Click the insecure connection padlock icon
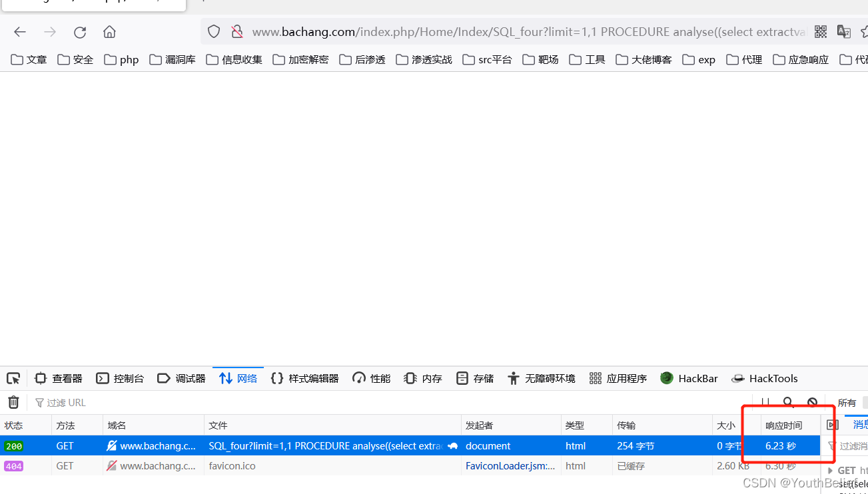868x494 pixels. tap(236, 32)
